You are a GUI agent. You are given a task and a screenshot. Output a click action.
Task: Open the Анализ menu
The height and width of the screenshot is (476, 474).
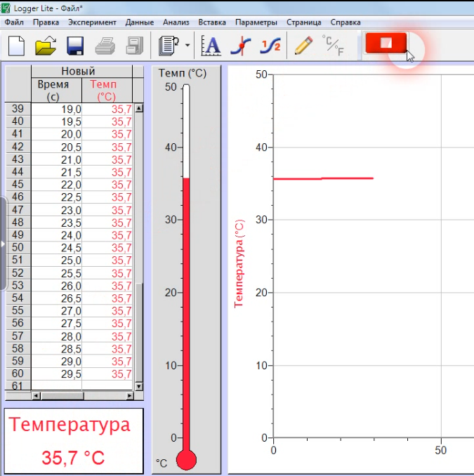point(176,22)
